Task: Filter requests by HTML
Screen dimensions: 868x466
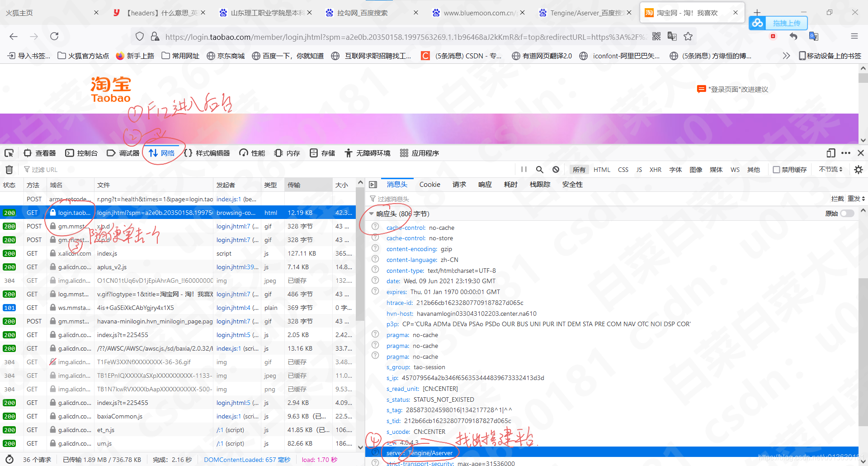Action: tap(602, 170)
